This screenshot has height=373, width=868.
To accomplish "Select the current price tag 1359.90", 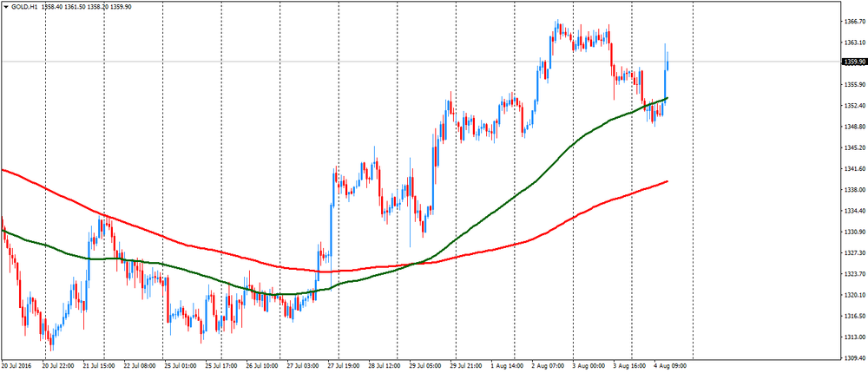I will [853, 62].
